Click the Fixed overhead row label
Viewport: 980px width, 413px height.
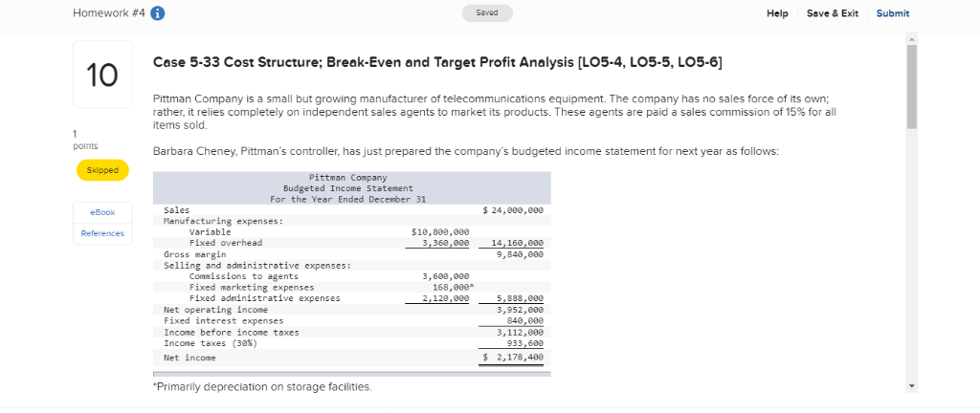[x=226, y=243]
